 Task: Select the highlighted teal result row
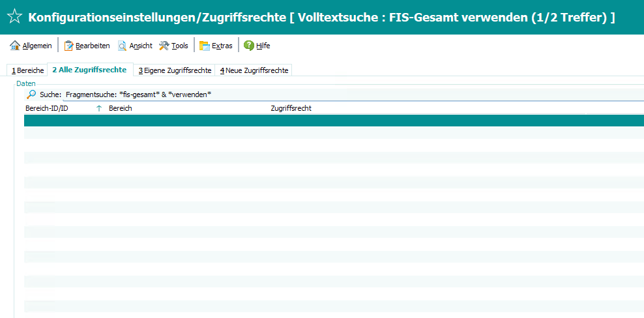(326, 120)
